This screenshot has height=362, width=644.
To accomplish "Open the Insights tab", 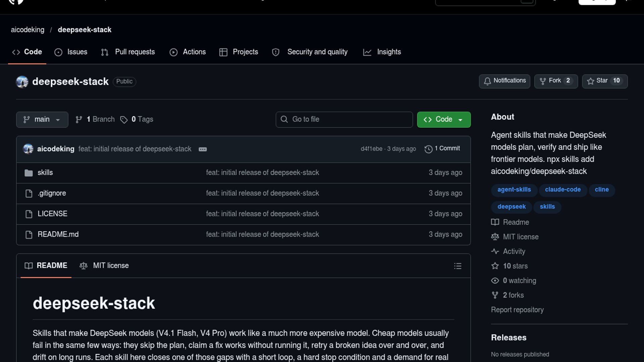I will (x=382, y=52).
